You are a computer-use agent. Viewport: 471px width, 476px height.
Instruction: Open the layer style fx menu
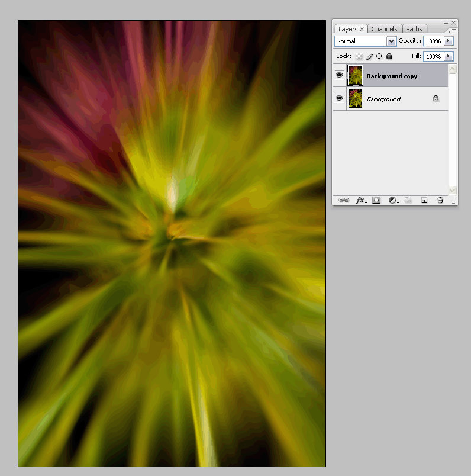360,201
